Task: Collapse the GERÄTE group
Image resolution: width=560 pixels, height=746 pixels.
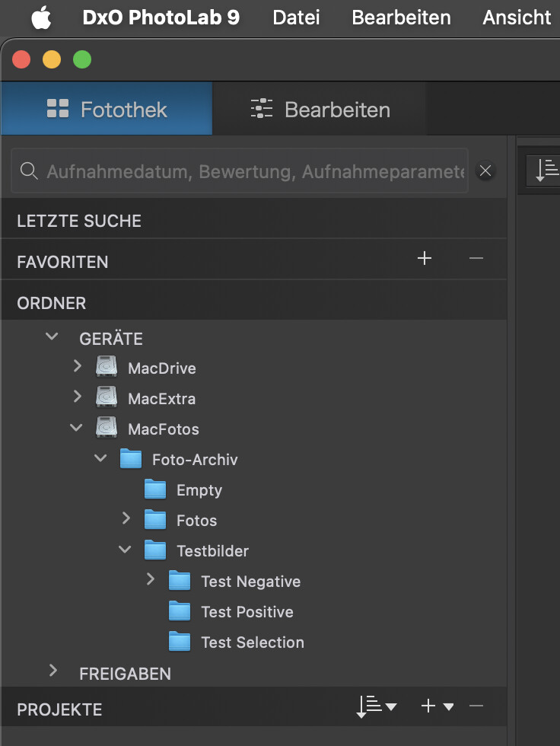Action: pos(52,336)
